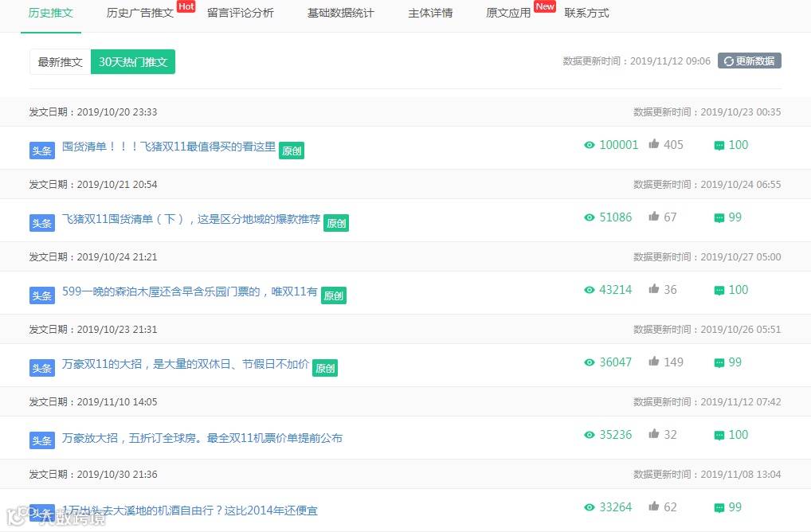Click 原创 badge on 囤货清单 article
The width and height of the screenshot is (811, 532).
pos(292,151)
